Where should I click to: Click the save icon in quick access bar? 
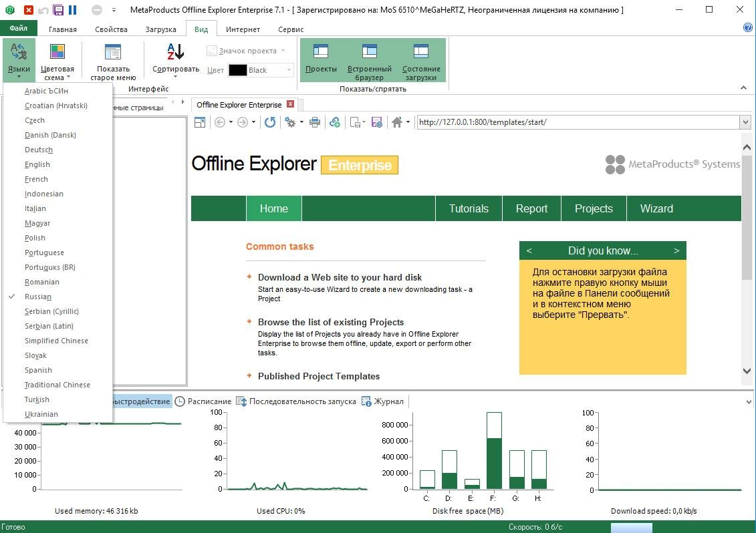tap(58, 9)
